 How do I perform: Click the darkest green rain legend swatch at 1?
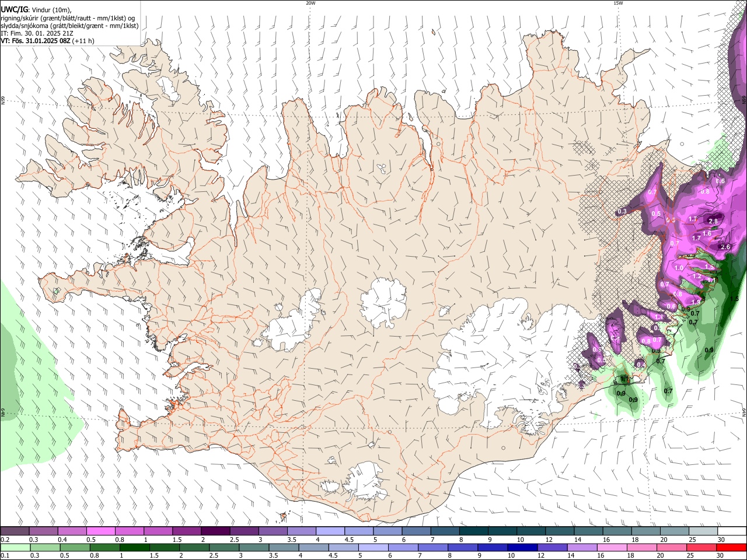click(134, 548)
